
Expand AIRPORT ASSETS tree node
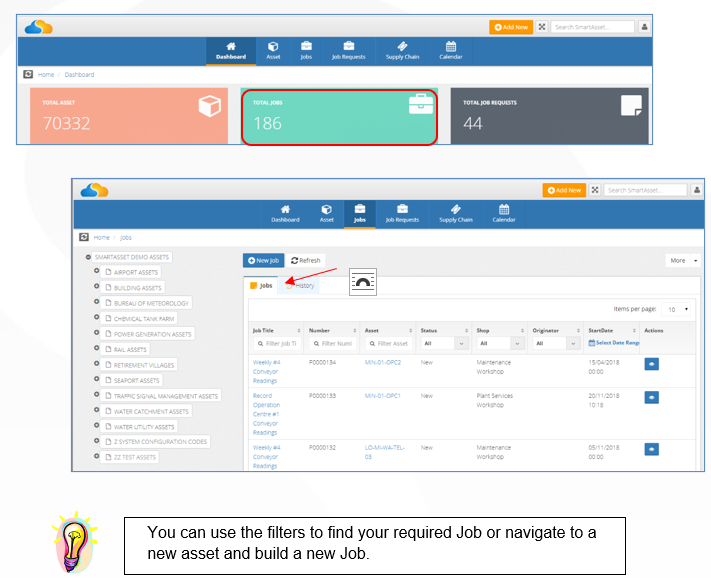click(97, 271)
